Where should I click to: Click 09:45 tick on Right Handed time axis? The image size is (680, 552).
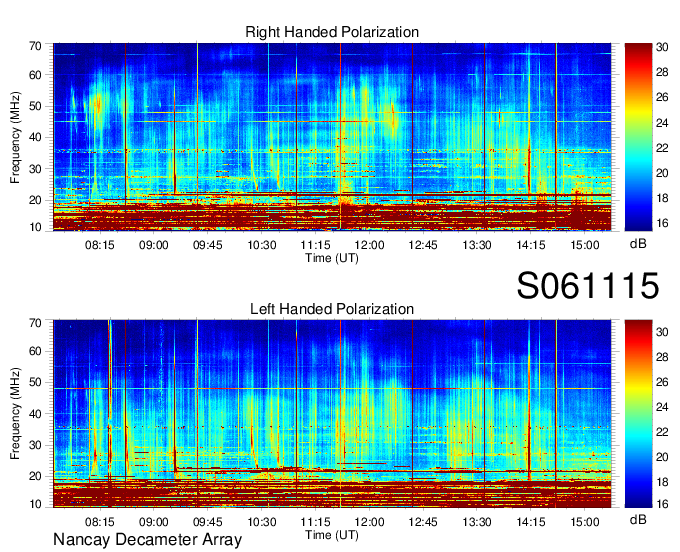tap(207, 245)
